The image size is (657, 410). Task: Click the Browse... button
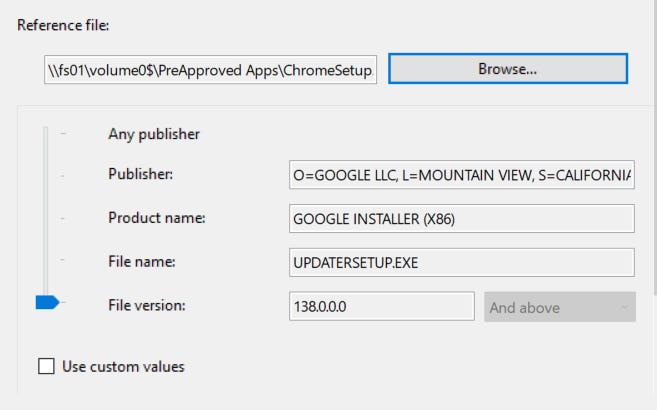[508, 69]
